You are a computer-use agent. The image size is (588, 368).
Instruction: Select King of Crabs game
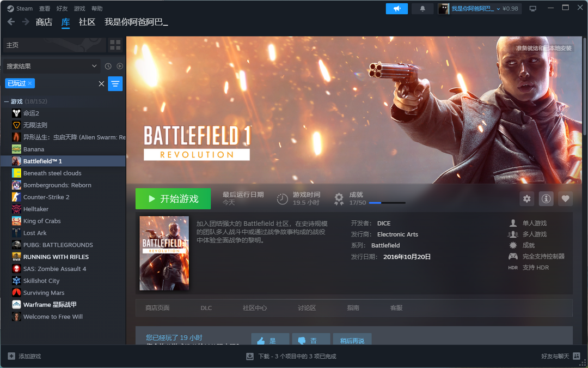pos(63,221)
